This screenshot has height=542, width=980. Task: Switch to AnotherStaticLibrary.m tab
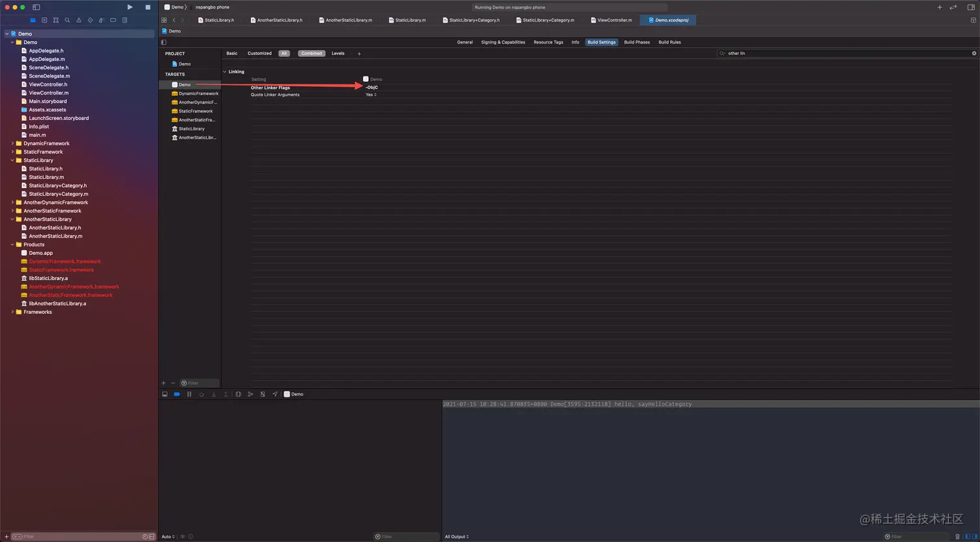[x=345, y=20]
